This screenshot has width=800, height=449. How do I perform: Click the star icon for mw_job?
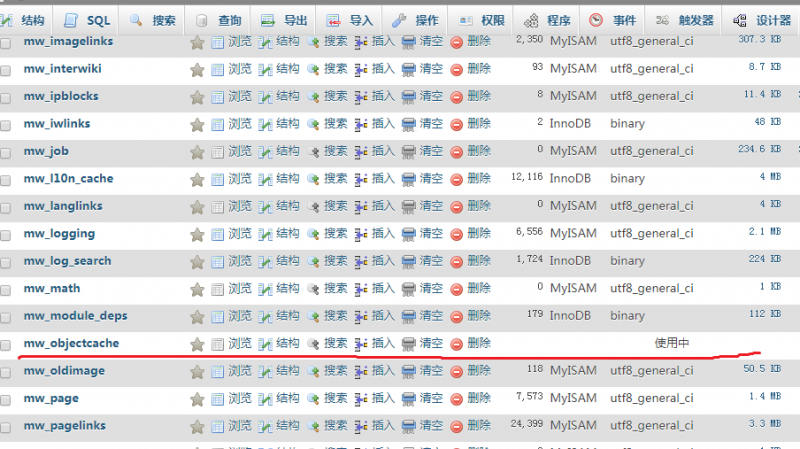pyautogui.click(x=197, y=153)
